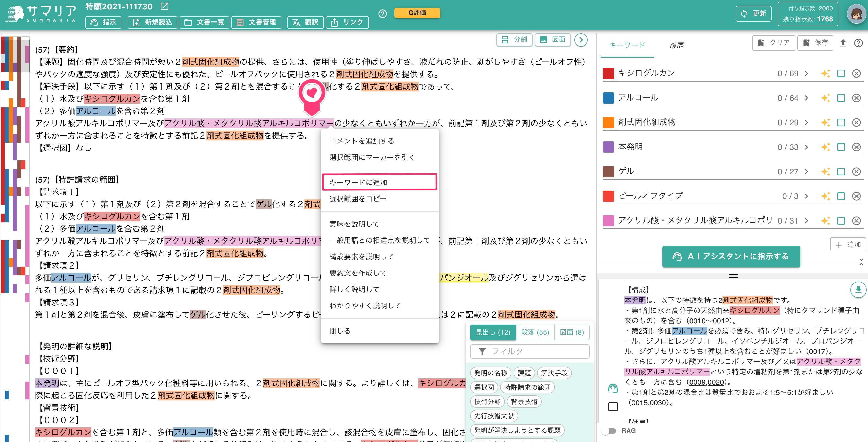Open the 文書一覧 document list

pyautogui.click(x=204, y=23)
